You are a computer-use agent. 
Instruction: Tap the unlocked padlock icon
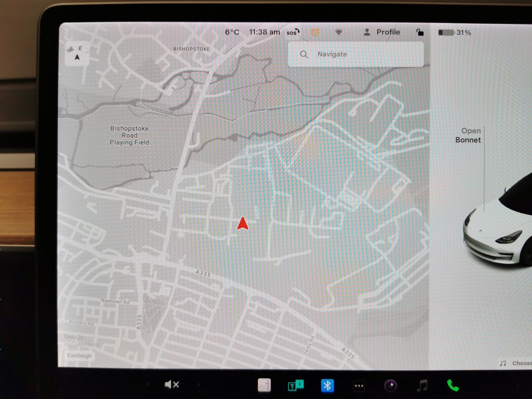pyautogui.click(x=420, y=32)
